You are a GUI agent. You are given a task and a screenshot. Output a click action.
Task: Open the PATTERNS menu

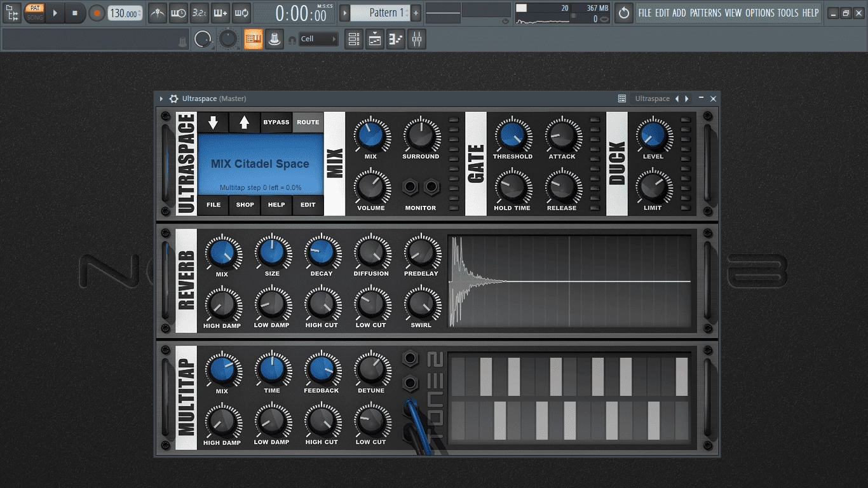tap(705, 13)
